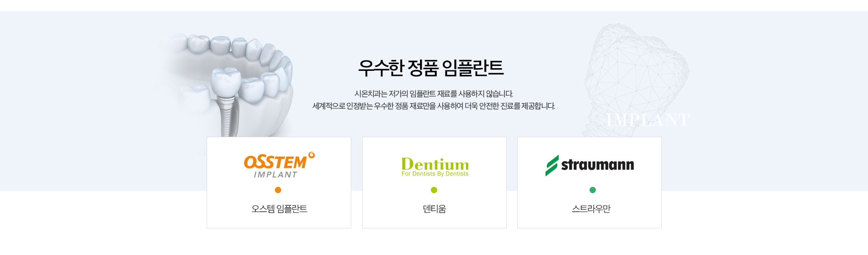The width and height of the screenshot is (868, 255).
Task: Select the lime dot under Dentium
Action: coord(434,190)
